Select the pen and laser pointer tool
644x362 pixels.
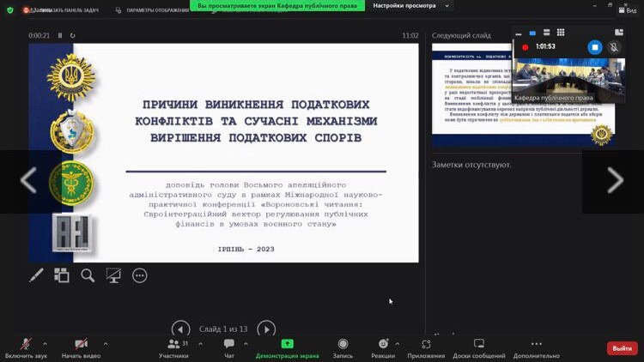(x=36, y=275)
